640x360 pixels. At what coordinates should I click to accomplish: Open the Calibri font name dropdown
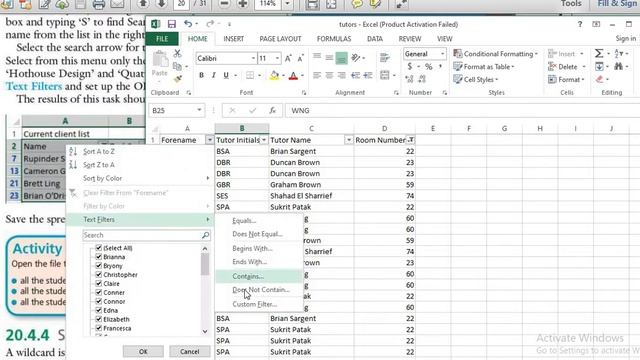(x=253, y=58)
